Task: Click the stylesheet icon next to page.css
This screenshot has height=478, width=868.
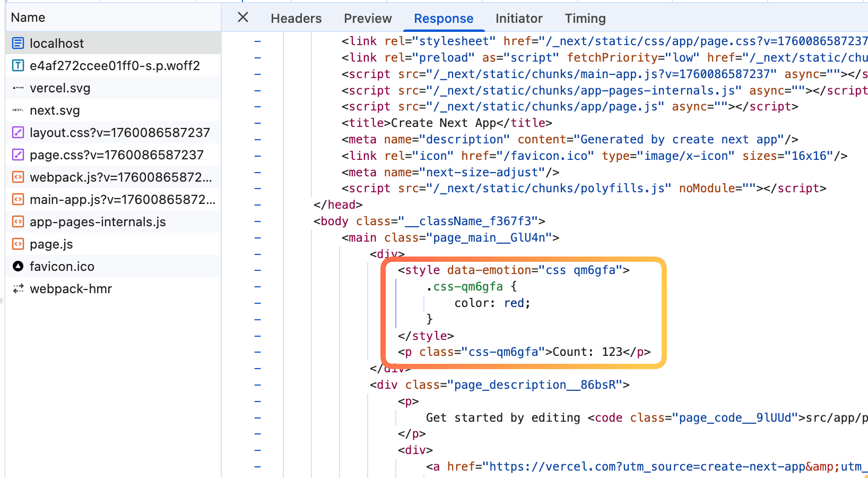Action: click(x=18, y=155)
